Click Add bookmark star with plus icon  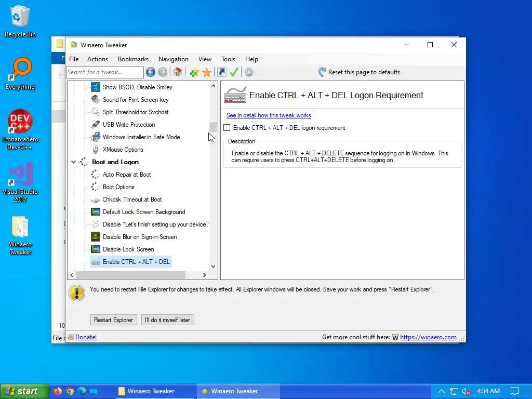(x=194, y=72)
